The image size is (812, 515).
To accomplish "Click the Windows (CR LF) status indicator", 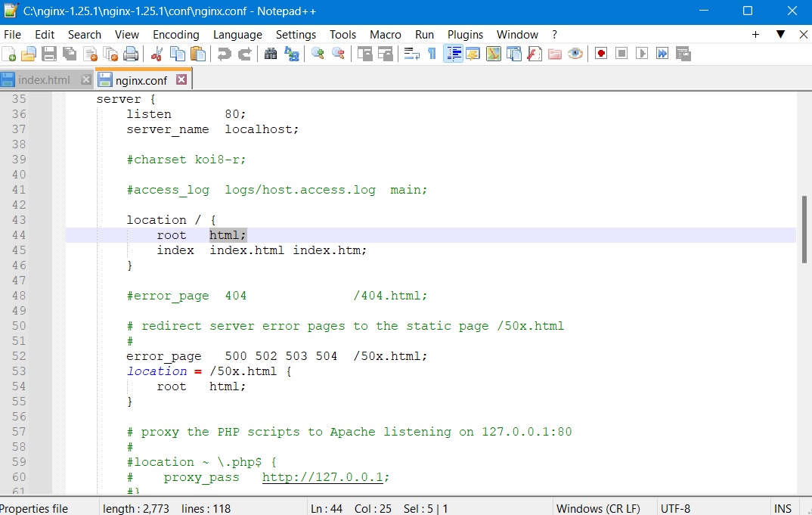I will [x=600, y=508].
